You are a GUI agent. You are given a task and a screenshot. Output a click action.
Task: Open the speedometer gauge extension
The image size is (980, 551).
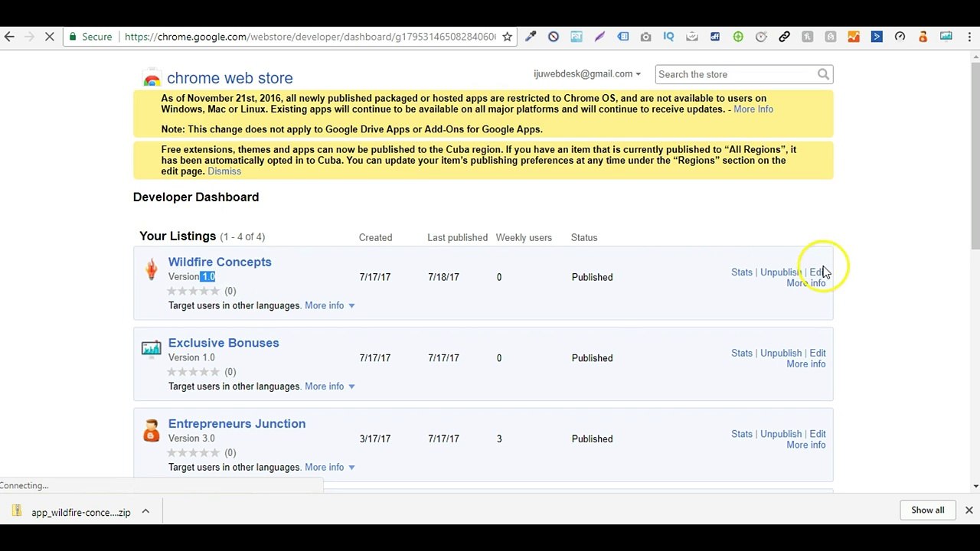(900, 37)
